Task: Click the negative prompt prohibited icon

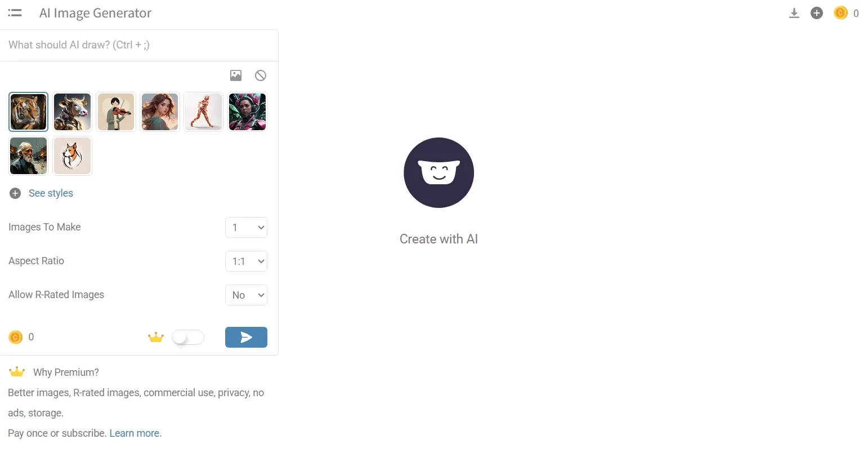Action: tap(261, 76)
